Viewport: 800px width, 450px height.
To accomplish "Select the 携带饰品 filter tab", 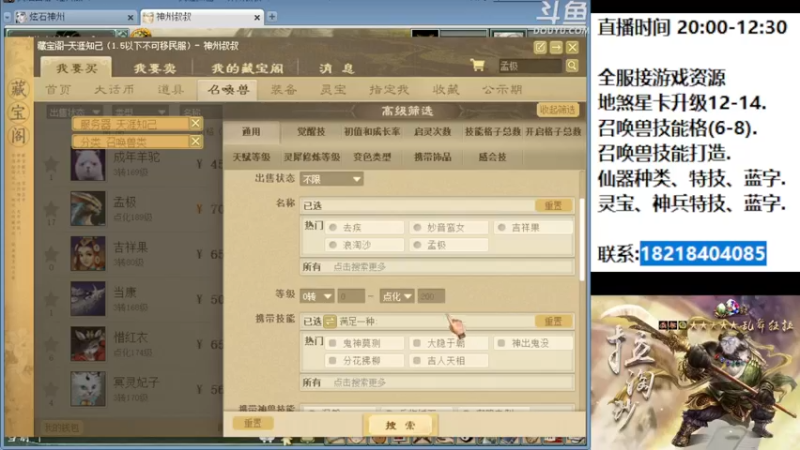I will coord(433,157).
